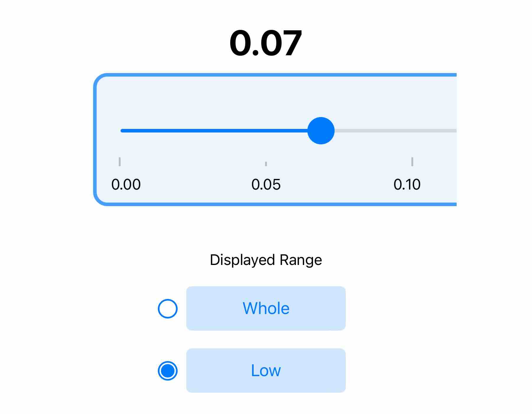
Task: Click the small tick mark above 0.05
Action: (266, 164)
